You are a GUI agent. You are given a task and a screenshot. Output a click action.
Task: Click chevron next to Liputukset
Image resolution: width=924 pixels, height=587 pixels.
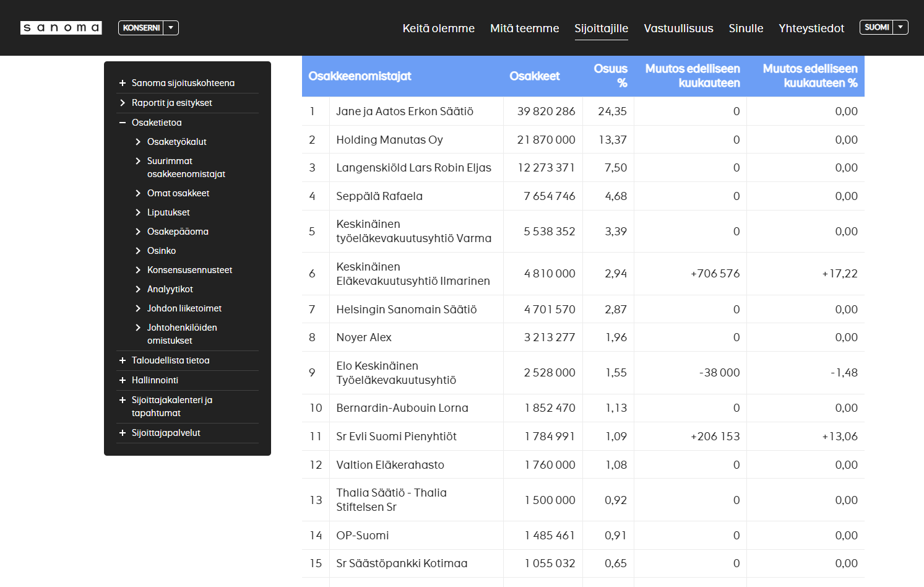click(138, 212)
